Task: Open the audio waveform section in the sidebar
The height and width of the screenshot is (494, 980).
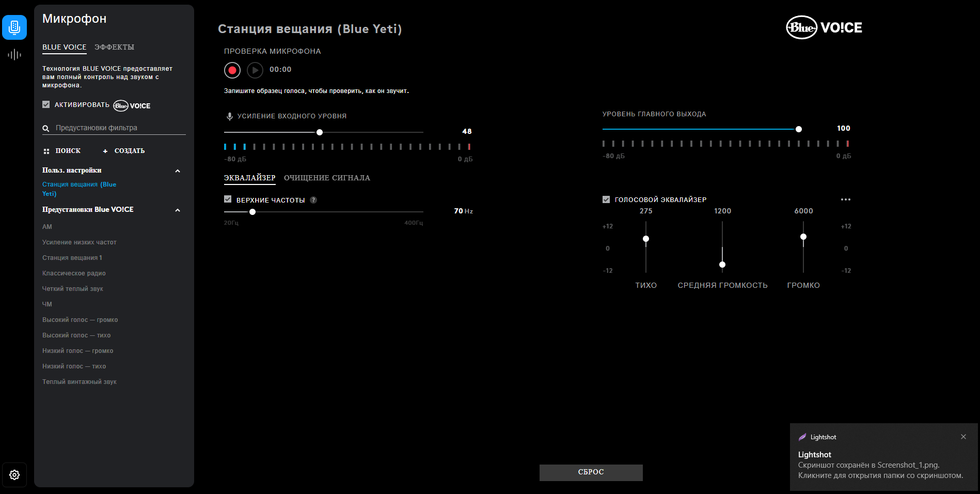Action: pos(14,54)
